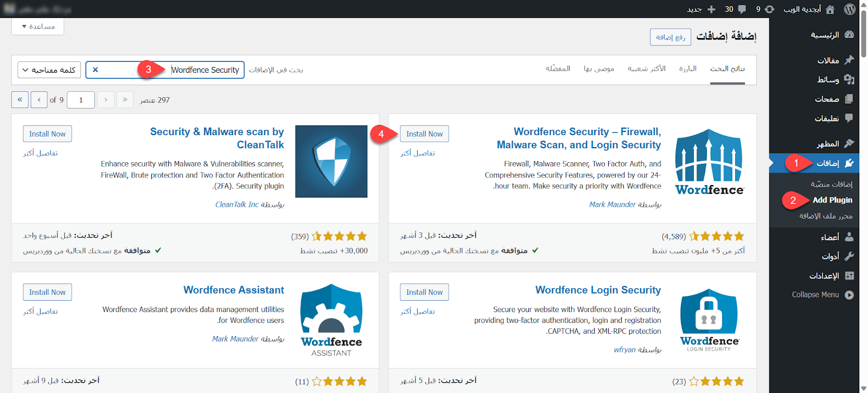Switch to the Popular (الأكثر شعبية) tab

click(646, 69)
